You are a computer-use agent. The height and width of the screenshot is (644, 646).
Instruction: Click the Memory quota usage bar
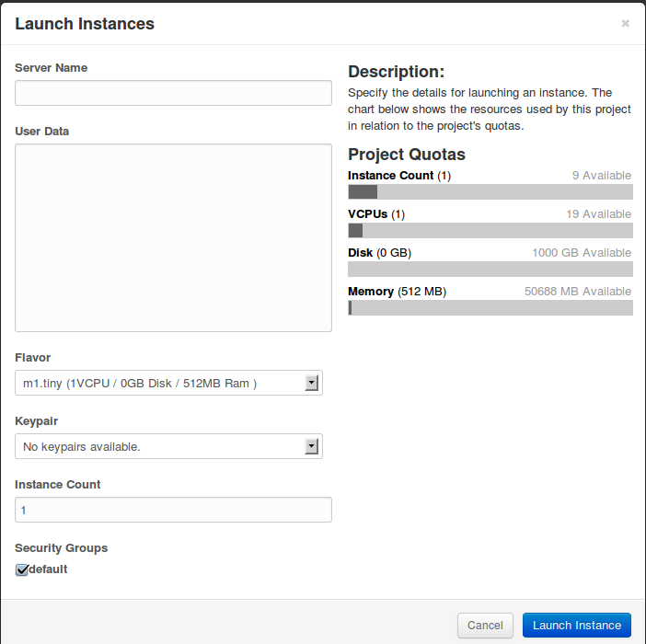pyautogui.click(x=490, y=307)
